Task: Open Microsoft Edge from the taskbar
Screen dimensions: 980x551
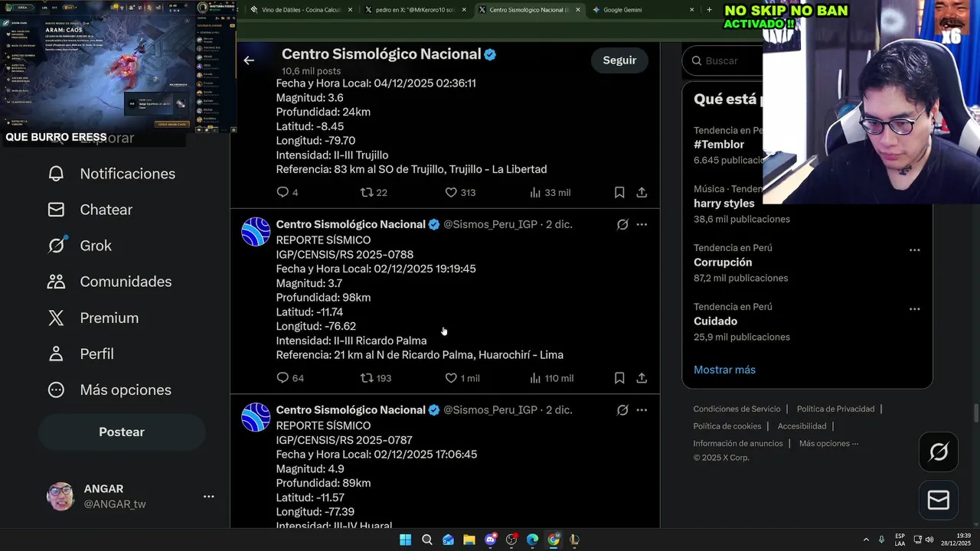Action: (533, 540)
